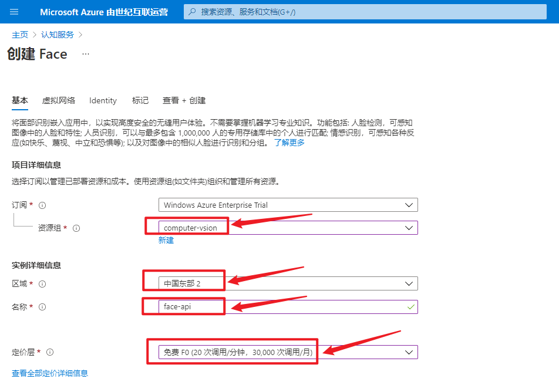Open 查看全部定价详细信息 link
Viewport: 559px width, 392px height.
click(50, 373)
